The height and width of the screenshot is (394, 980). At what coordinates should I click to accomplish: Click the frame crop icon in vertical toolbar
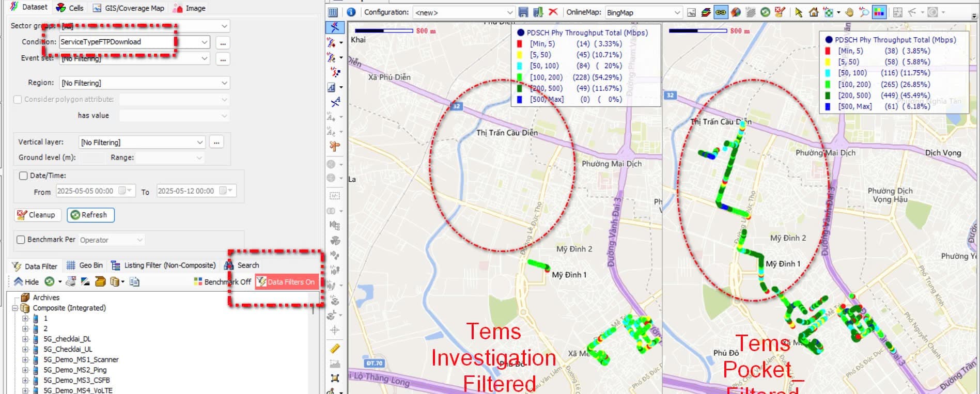(x=335, y=378)
